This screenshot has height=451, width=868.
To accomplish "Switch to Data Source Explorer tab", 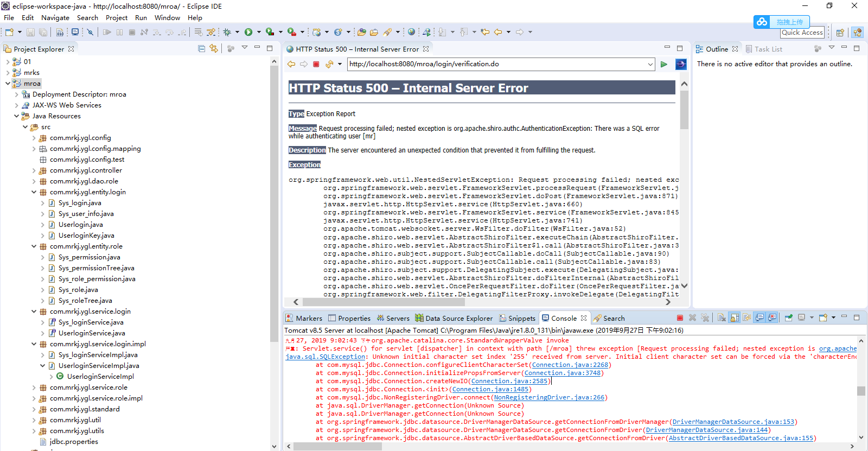I will tap(454, 318).
